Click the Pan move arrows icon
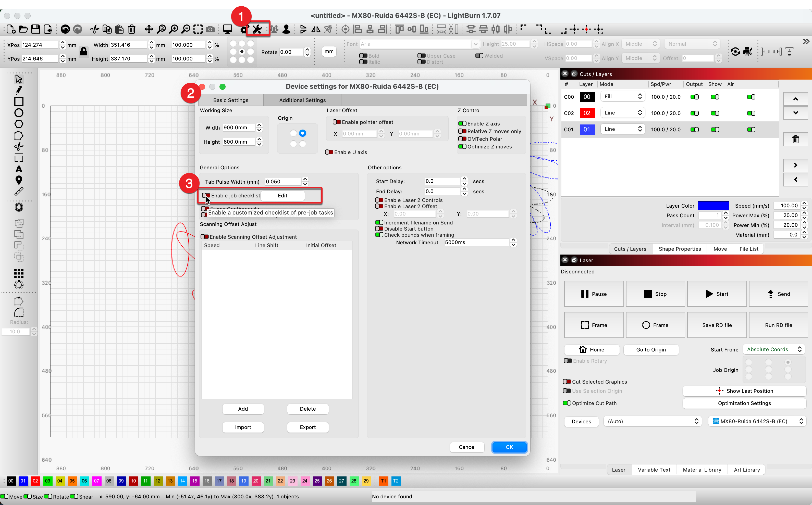Image resolution: width=812 pixels, height=505 pixels. pyautogui.click(x=149, y=29)
